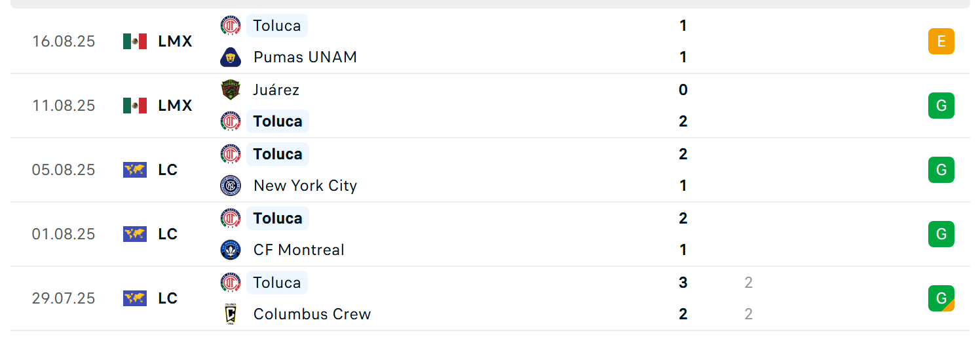Click the Juárez team crest icon
Viewport: 980px width, 337px height.
(231, 89)
